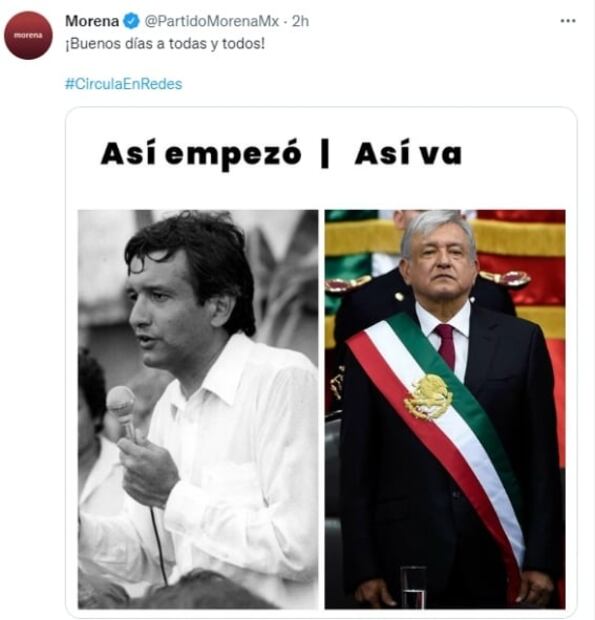Viewport: 595px width, 620px height.
Task: Click the water glass in color photo
Action: [413, 588]
